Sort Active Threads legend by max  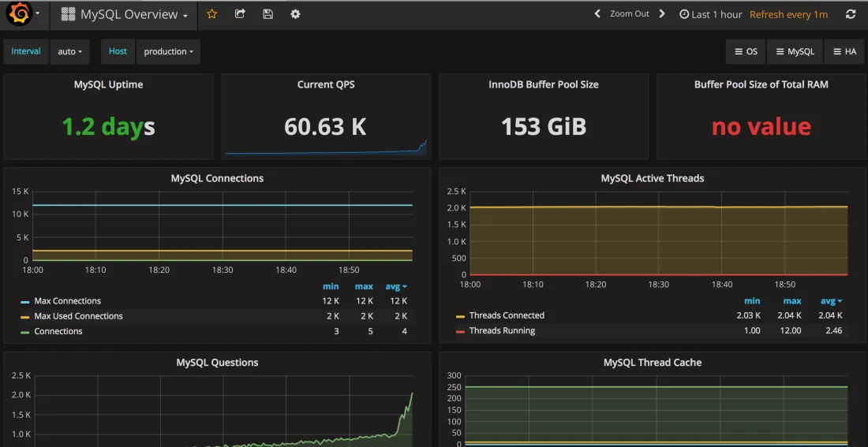(792, 301)
